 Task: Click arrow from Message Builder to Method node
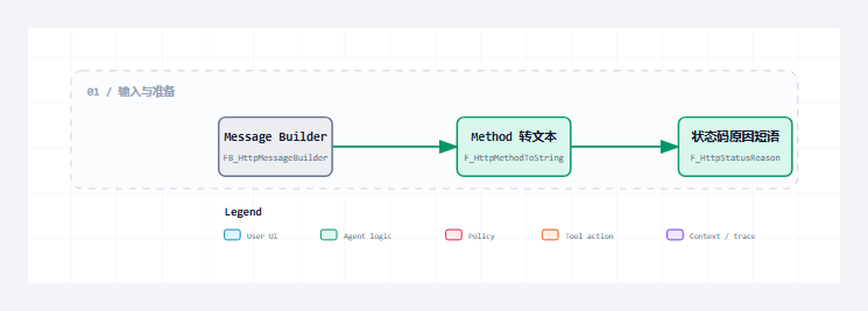click(x=394, y=147)
